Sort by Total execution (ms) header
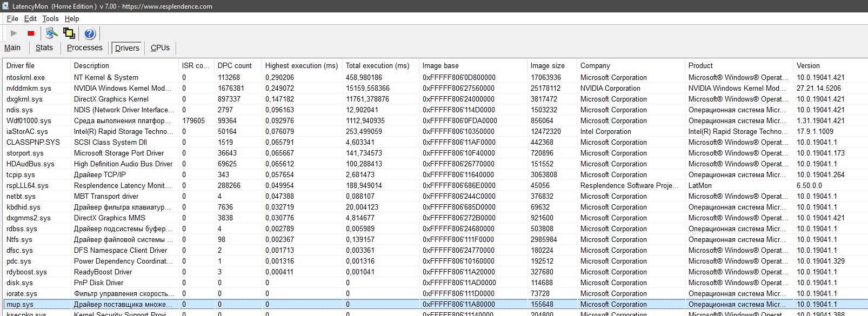 tap(380, 65)
